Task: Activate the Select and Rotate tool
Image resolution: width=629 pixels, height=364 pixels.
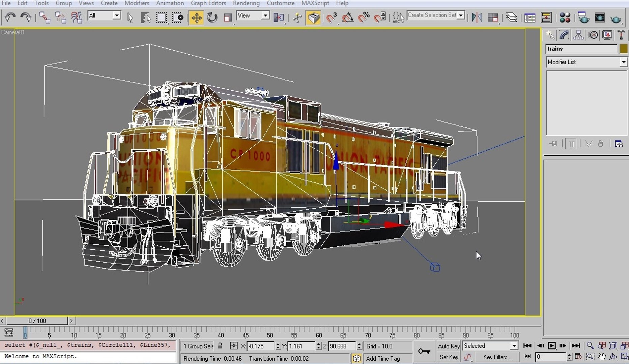Action: pos(212,17)
